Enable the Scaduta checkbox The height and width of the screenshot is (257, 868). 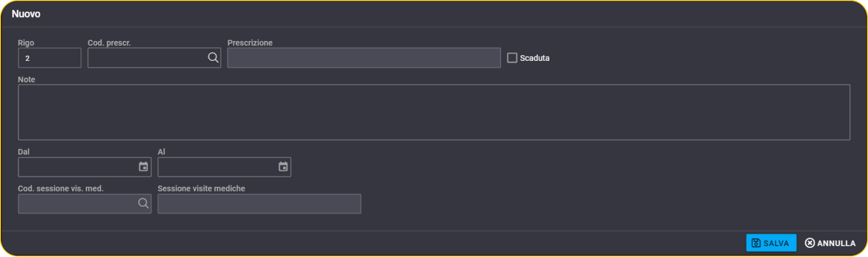click(x=512, y=58)
